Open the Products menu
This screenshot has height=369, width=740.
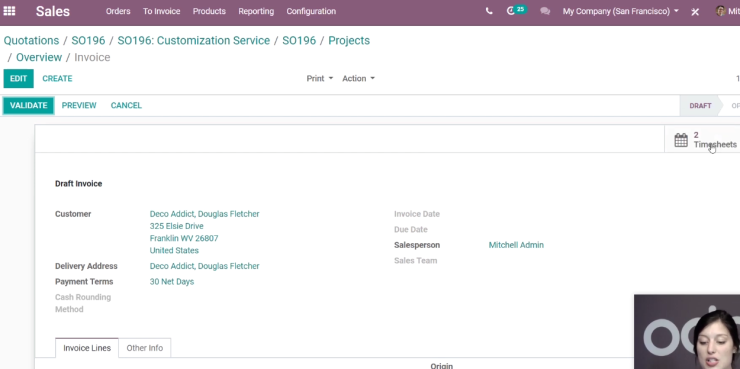209,11
